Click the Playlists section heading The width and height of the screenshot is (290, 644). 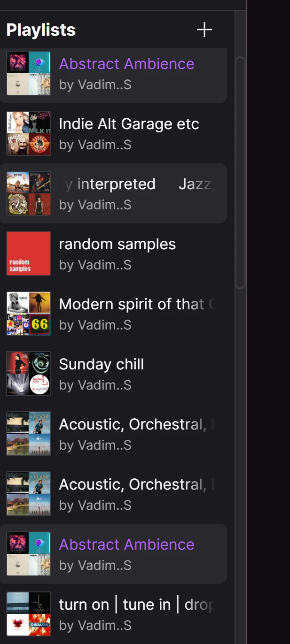[41, 30]
